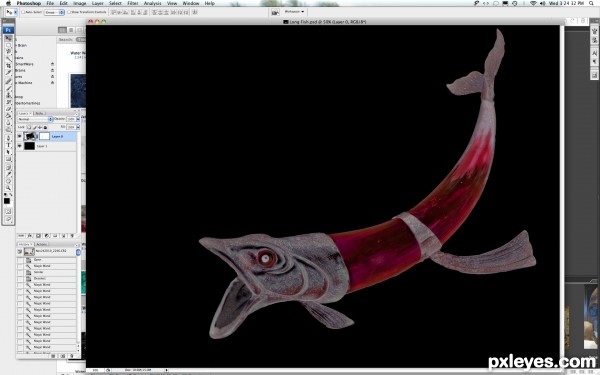
Task: Enable the Auto-Select checkbox
Action: (23, 12)
